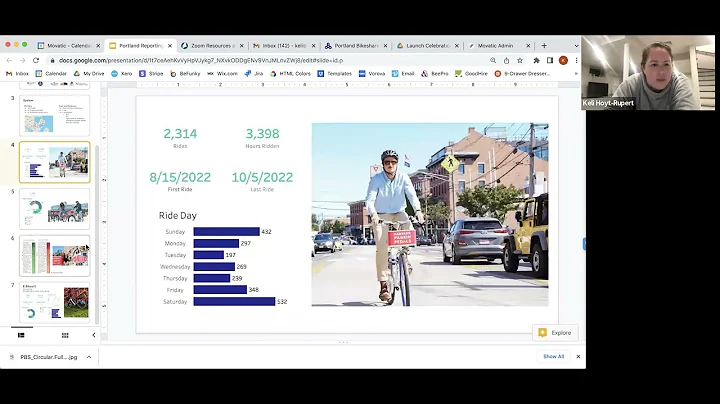Expand options for the PBS_Circular download
This screenshot has height=404, width=720.
click(89, 357)
